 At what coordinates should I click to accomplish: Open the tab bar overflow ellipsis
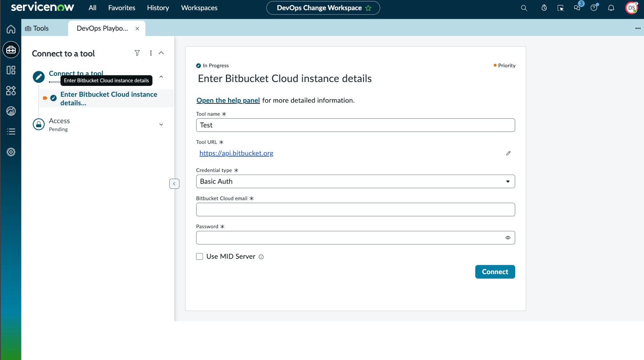[638, 28]
